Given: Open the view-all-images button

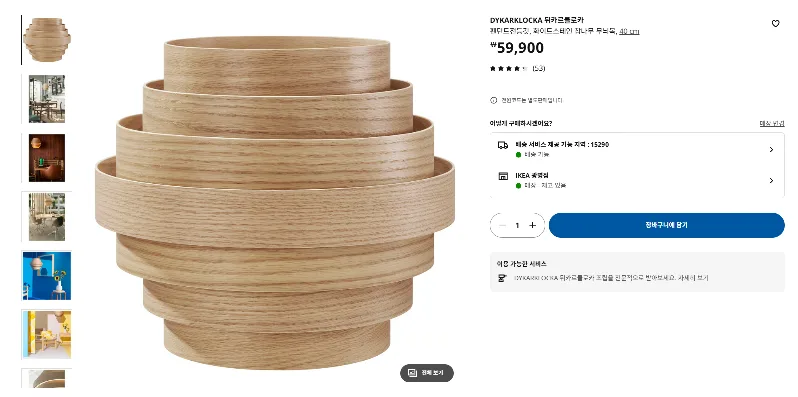Looking at the screenshot, I should point(426,373).
